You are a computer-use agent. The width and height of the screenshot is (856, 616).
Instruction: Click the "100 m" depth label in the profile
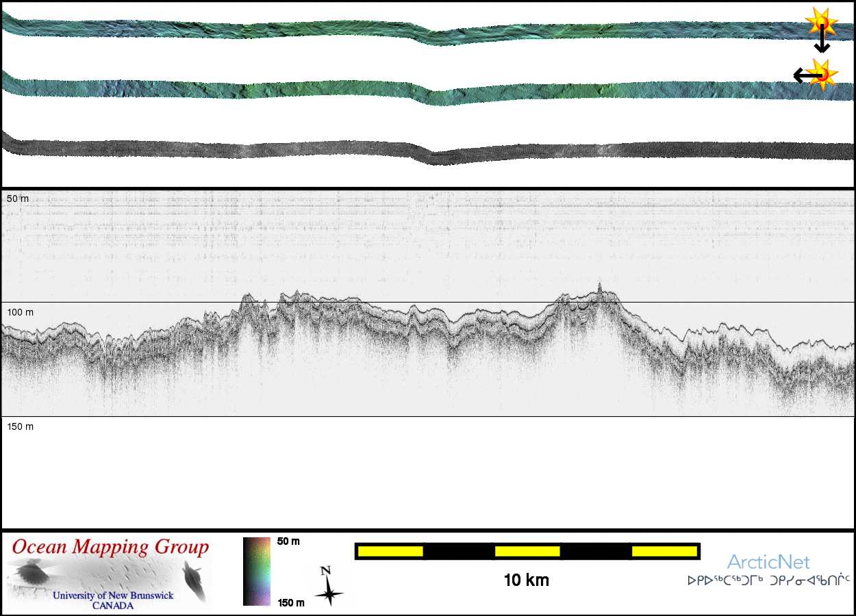(x=20, y=312)
